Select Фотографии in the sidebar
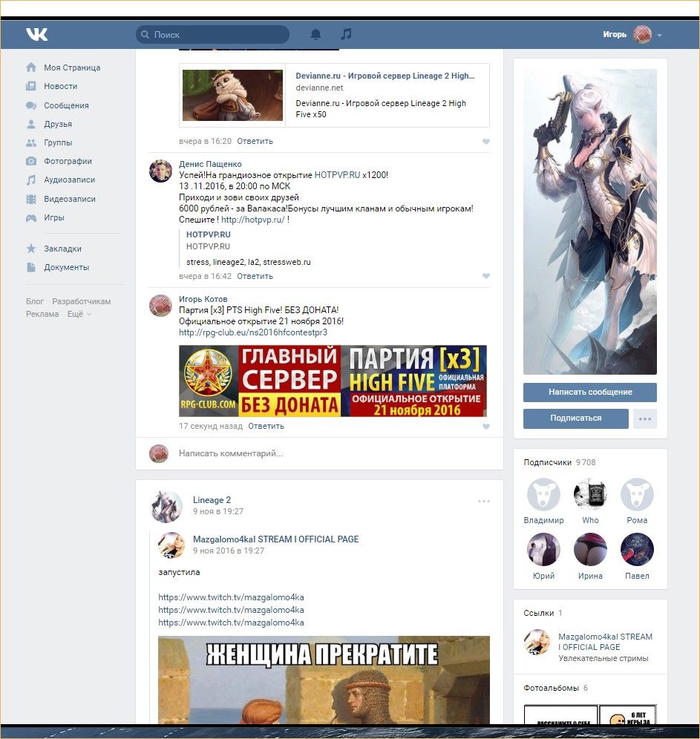The image size is (700, 739). coord(68,161)
